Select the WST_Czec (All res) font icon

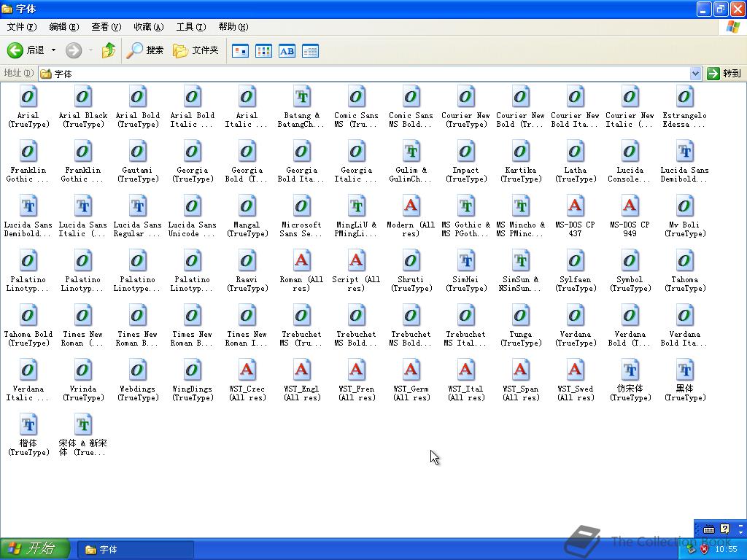(x=247, y=371)
